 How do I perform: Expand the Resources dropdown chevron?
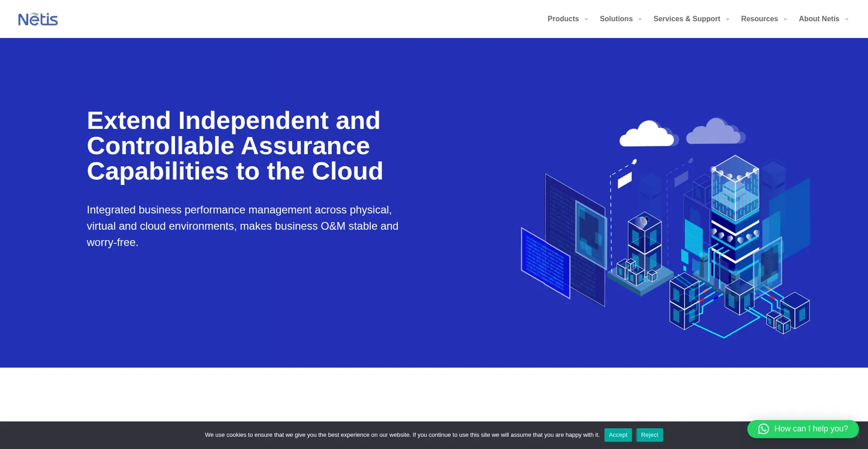click(785, 19)
